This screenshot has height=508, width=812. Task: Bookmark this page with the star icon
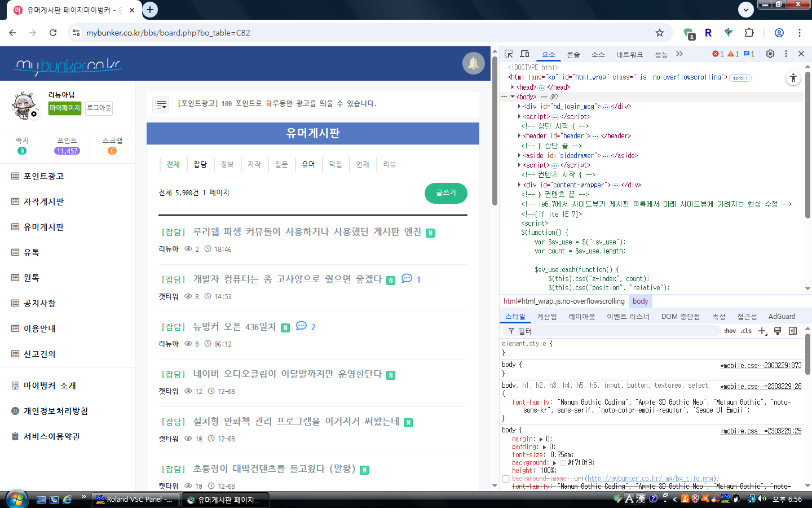(660, 33)
